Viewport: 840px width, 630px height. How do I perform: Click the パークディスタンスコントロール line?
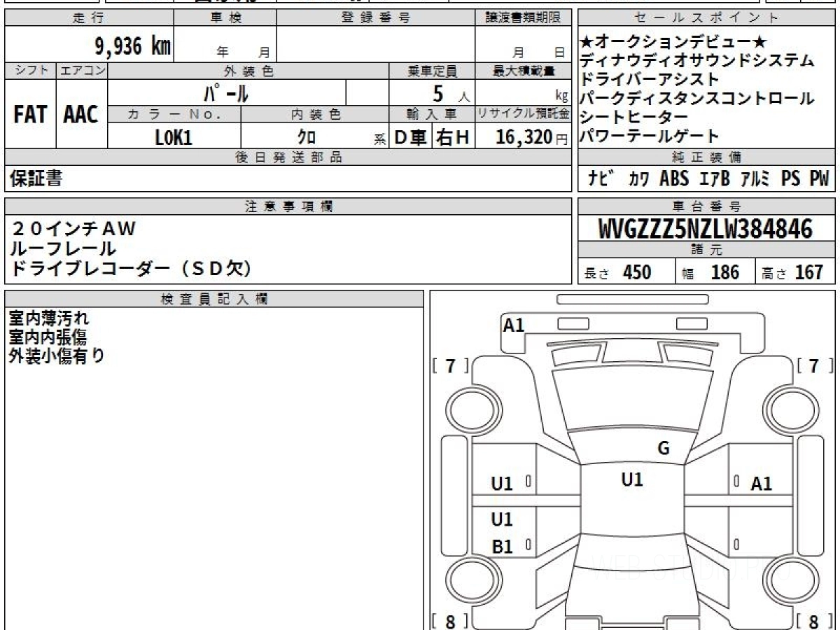tap(698, 99)
